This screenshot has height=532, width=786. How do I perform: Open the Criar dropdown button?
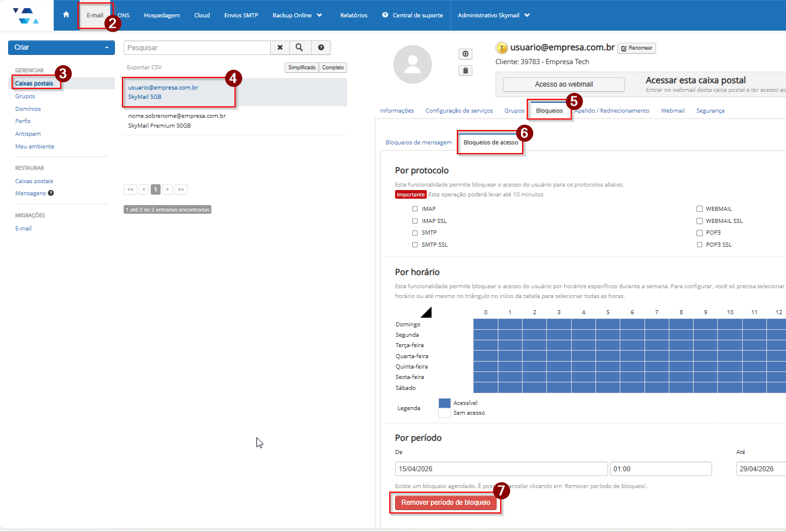61,47
